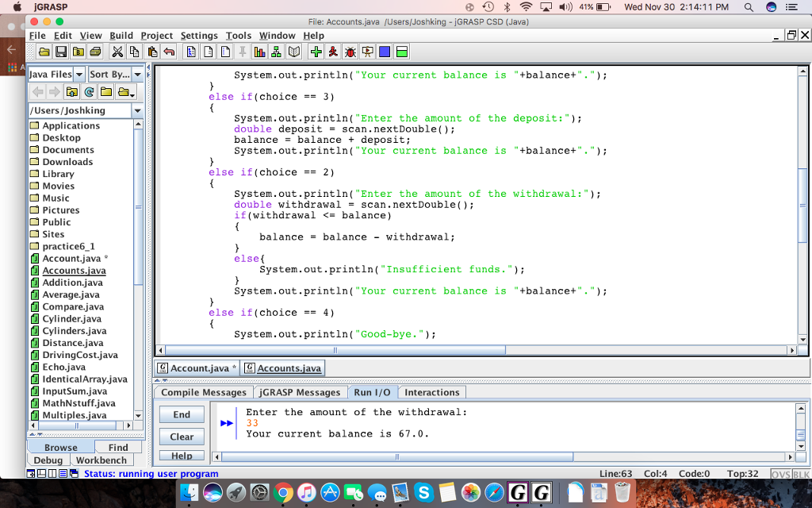Image resolution: width=812 pixels, height=508 pixels.
Task: Open Average.java in the file list
Action: tap(71, 294)
